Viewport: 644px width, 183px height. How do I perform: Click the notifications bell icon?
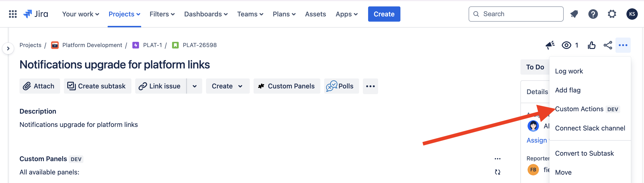point(574,14)
